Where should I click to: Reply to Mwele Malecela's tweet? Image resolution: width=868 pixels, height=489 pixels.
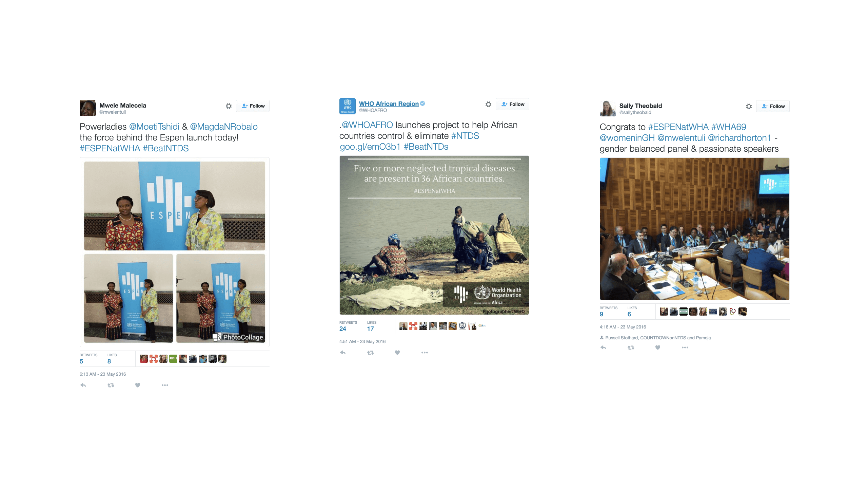coord(83,385)
